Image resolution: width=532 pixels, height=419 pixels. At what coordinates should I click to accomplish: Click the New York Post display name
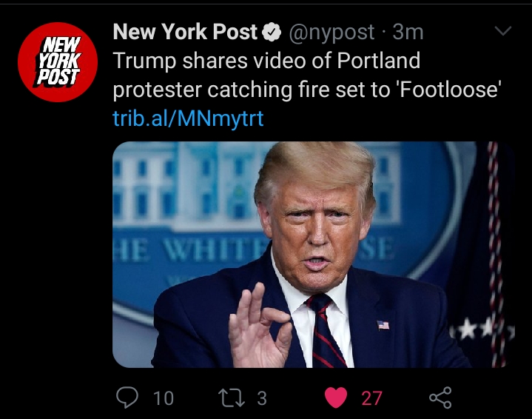(185, 32)
